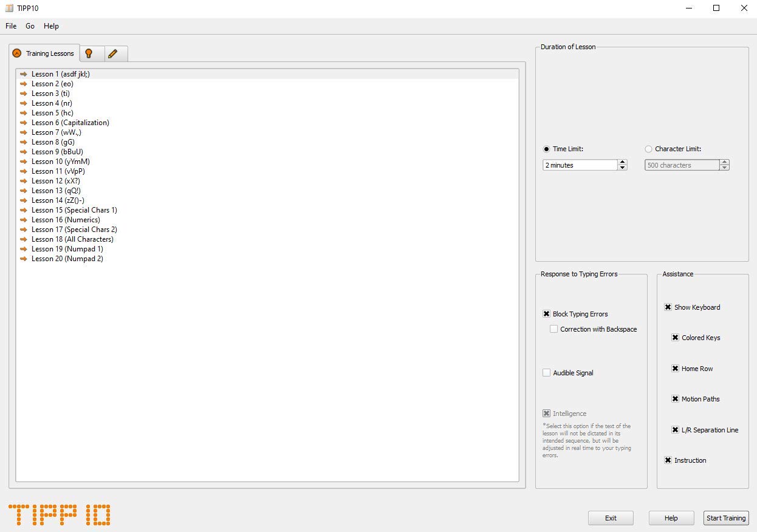
Task: Decrease the time limit with the down arrow
Action: tap(622, 168)
